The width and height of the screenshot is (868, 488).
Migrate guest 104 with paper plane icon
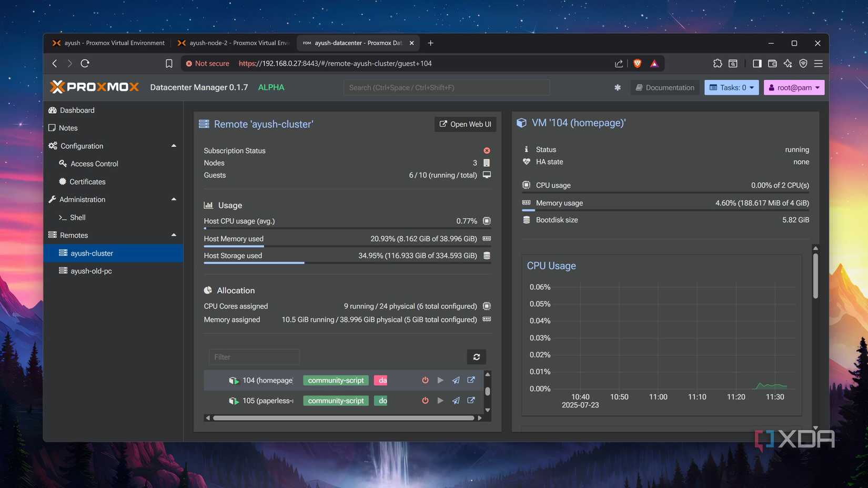tap(456, 380)
